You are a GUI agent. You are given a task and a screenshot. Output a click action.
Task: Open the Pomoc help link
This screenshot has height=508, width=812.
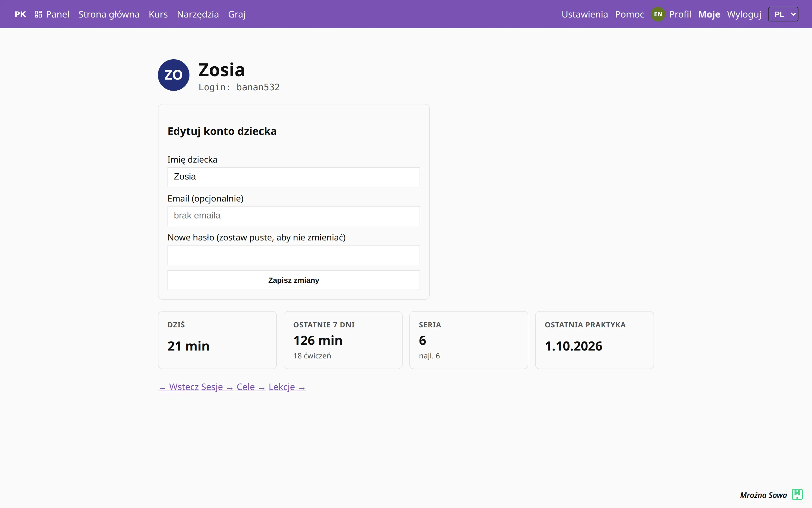coord(630,14)
